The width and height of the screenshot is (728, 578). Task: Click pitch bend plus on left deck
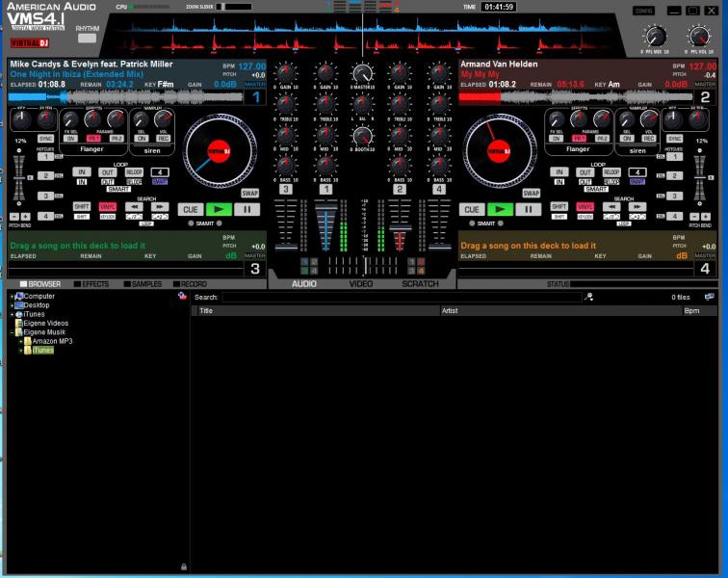tap(26, 217)
